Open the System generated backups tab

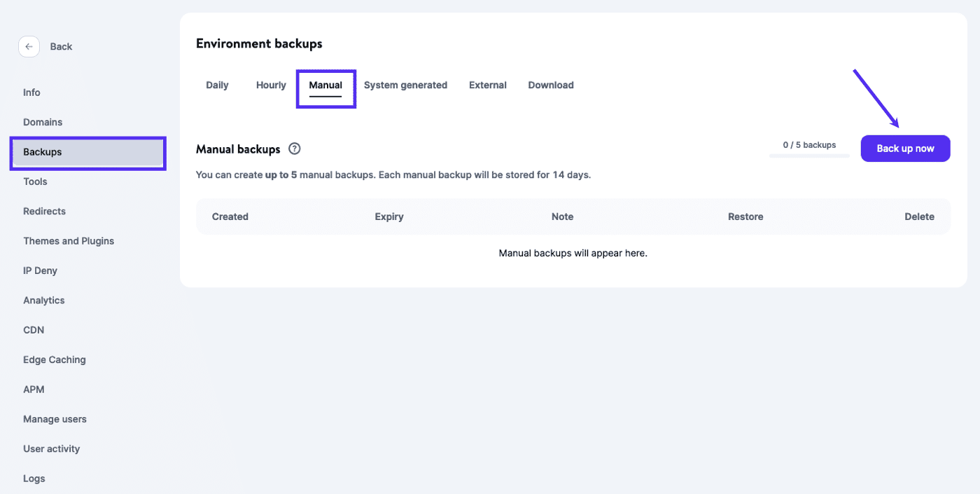[x=406, y=85]
